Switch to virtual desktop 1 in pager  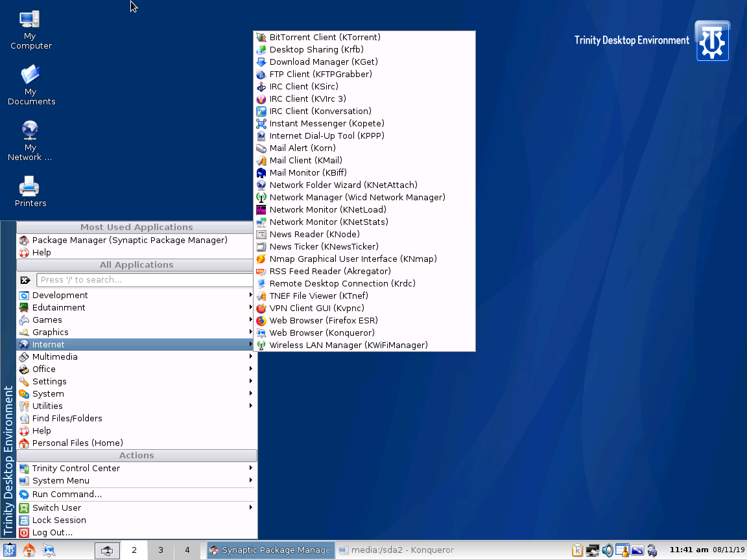(x=107, y=550)
